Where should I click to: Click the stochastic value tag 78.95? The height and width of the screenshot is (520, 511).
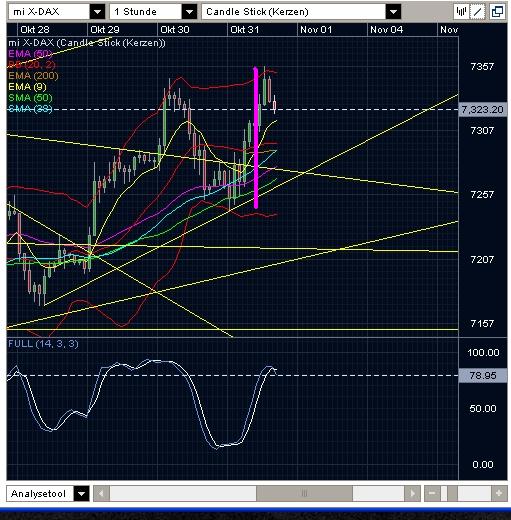point(483,376)
